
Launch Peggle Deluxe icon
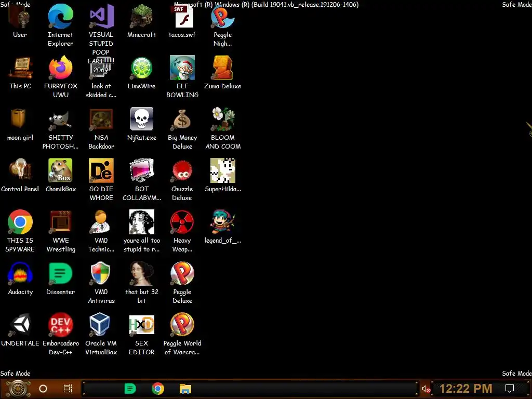[x=182, y=273]
